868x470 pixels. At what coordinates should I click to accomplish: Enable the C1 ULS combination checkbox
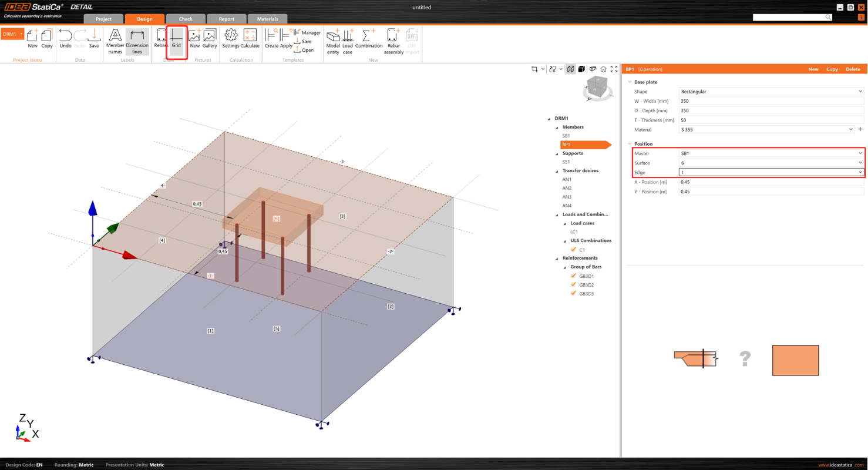tap(574, 249)
